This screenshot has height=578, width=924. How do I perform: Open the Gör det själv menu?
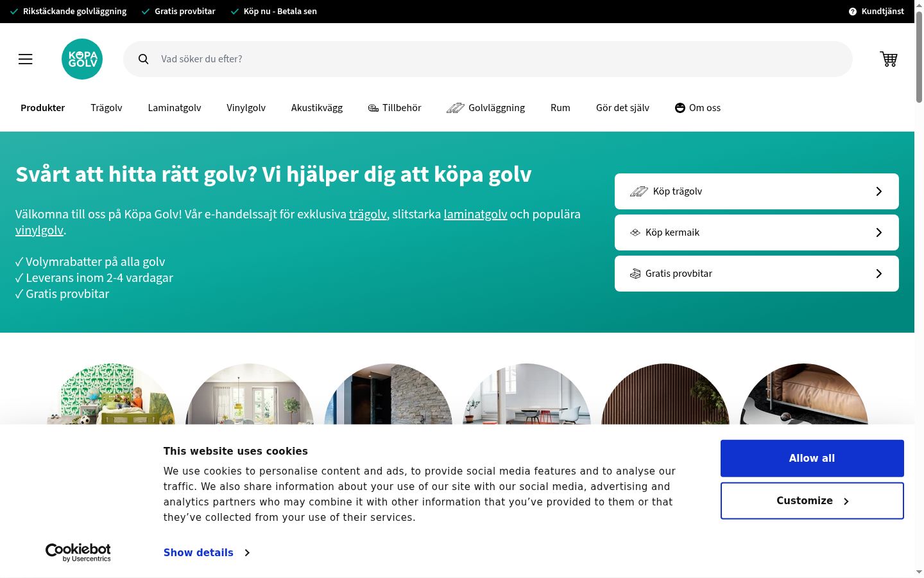pos(622,108)
